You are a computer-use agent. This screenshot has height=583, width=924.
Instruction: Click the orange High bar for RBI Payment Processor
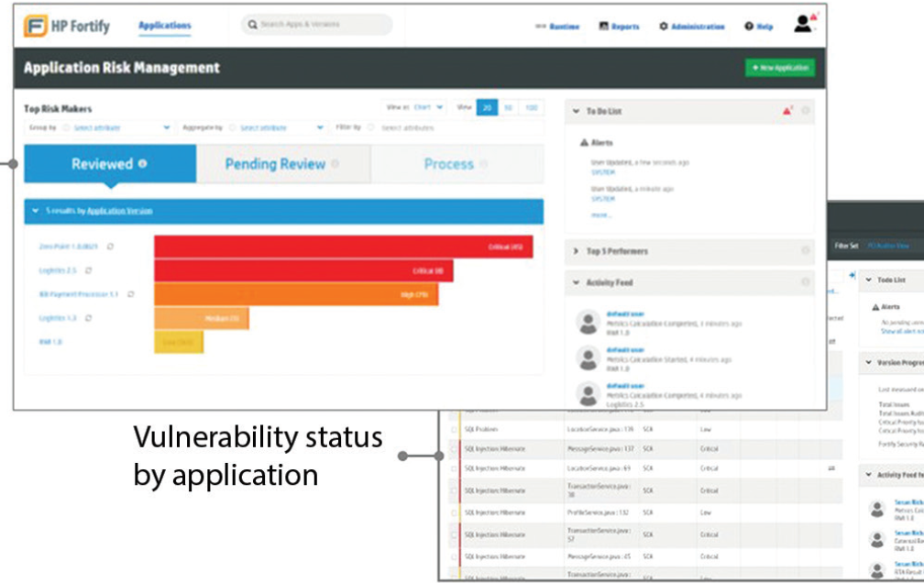pyautogui.click(x=296, y=294)
